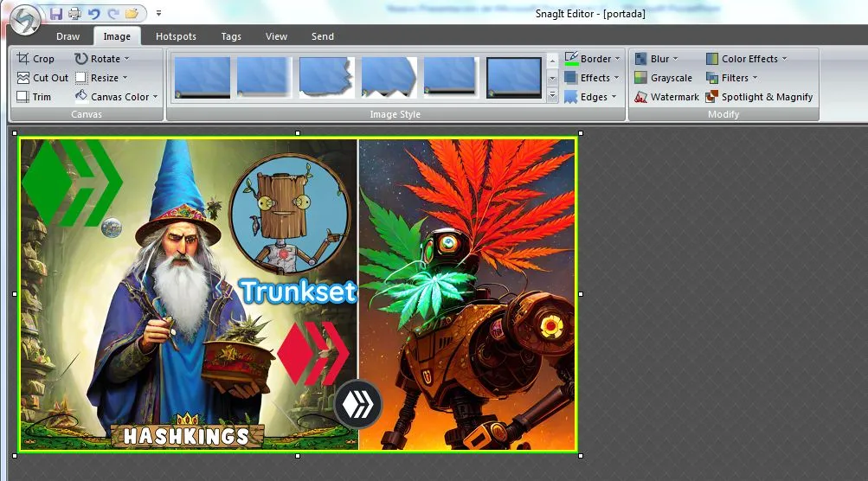Viewport: 868px width, 481px height.
Task: Apply the first drop-shadow image style thumbnail
Action: click(x=202, y=78)
